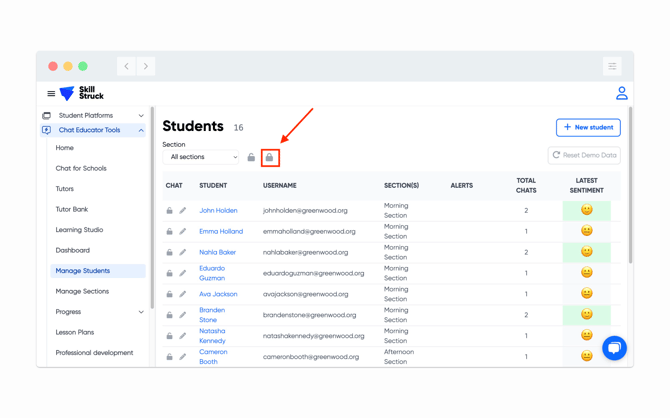Open the user profile icon

(621, 94)
